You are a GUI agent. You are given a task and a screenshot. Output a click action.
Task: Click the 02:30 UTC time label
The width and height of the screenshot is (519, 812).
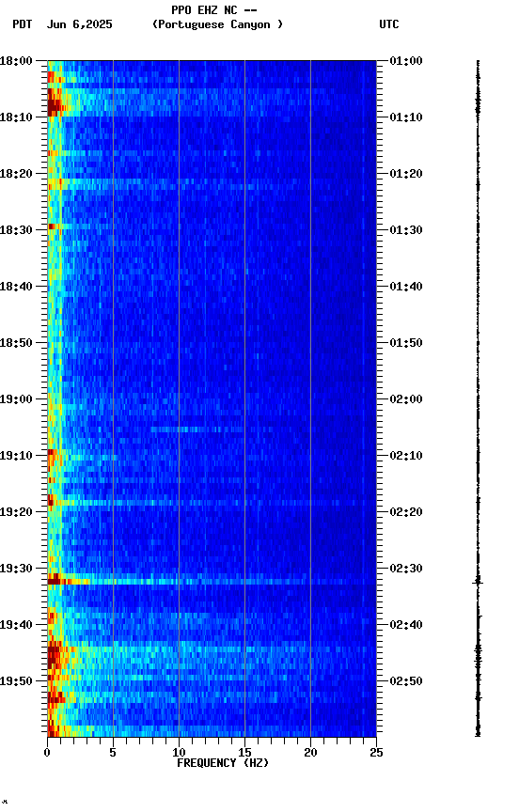[406, 569]
